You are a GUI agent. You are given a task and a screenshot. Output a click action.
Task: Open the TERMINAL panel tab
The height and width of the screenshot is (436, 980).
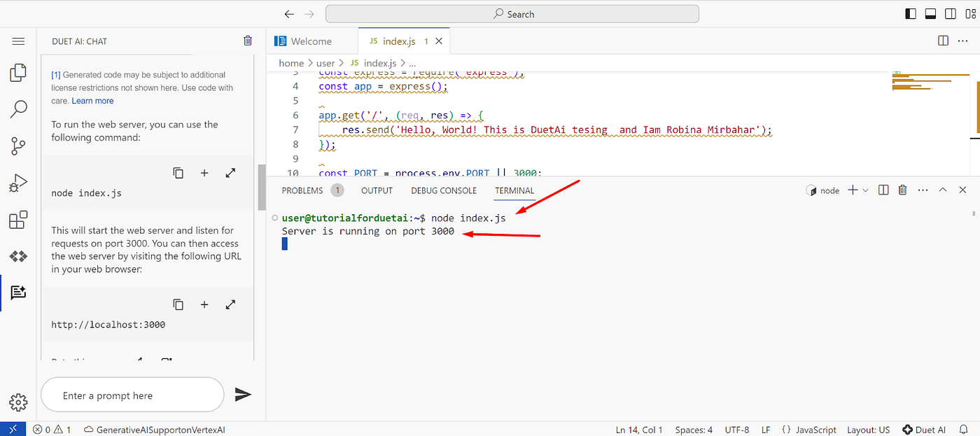pyautogui.click(x=514, y=190)
